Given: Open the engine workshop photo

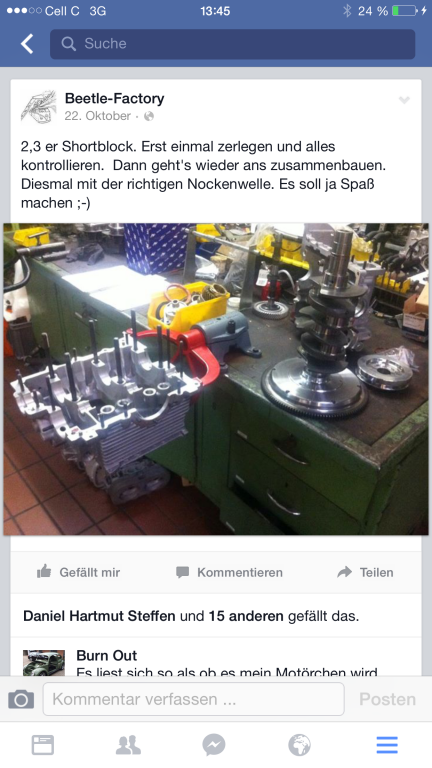Looking at the screenshot, I should (x=216, y=379).
